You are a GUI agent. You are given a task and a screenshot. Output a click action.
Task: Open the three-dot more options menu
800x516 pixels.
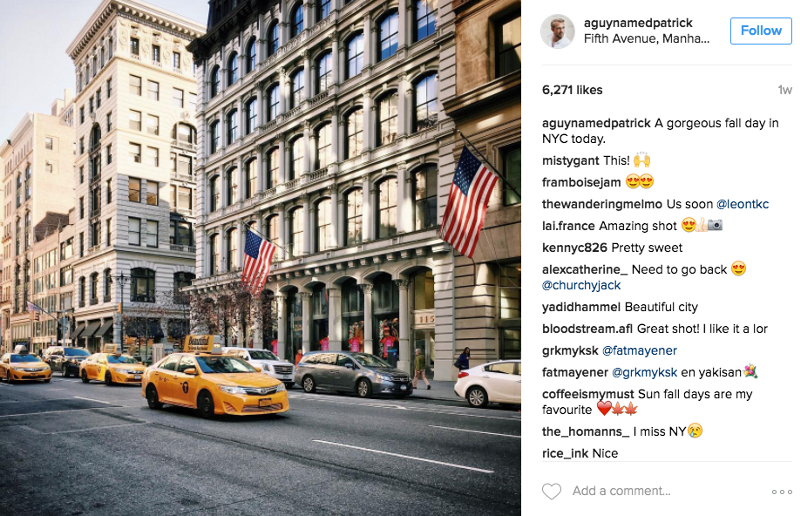[x=781, y=492]
